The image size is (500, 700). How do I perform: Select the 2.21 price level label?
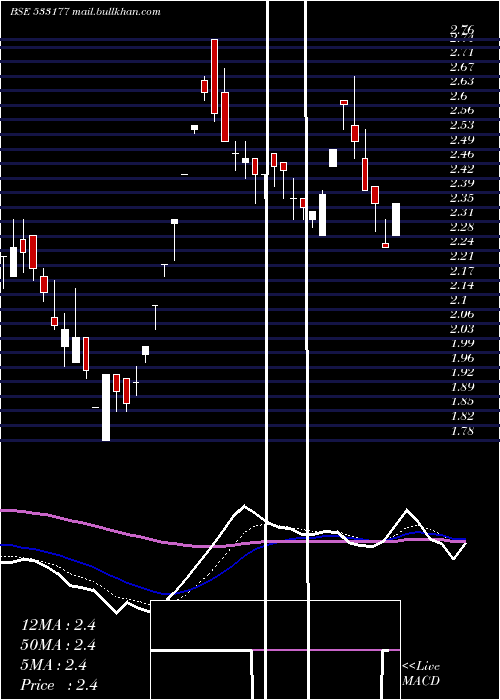coord(462,257)
